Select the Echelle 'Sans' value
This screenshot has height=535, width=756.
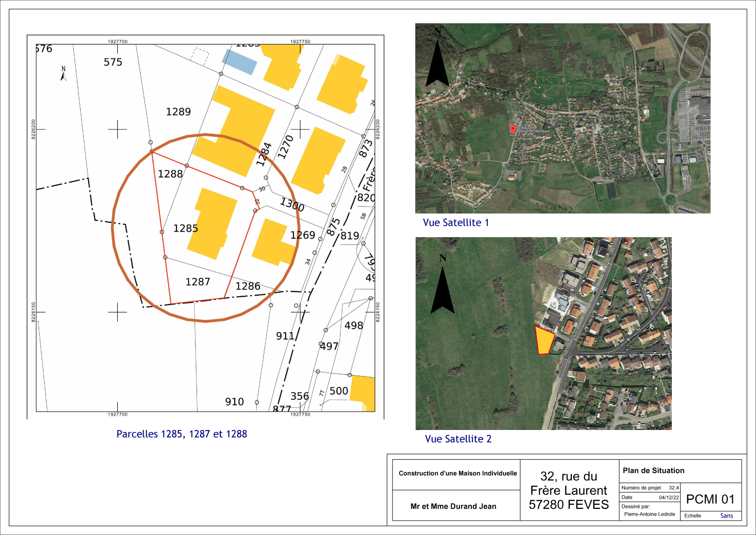click(x=726, y=516)
